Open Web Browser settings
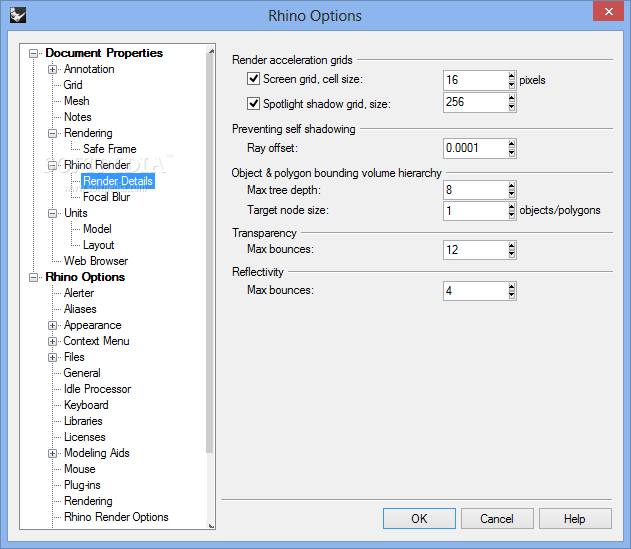 click(96, 261)
